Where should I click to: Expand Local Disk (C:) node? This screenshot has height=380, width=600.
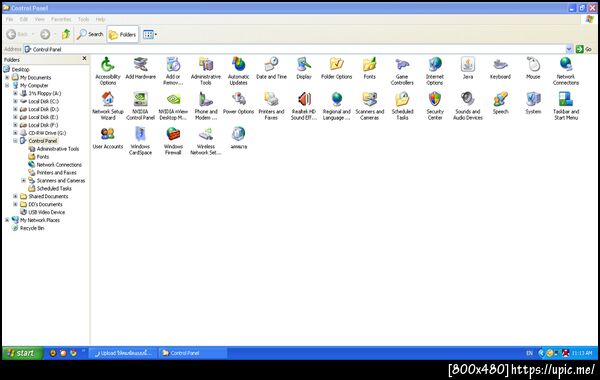[x=15, y=101]
